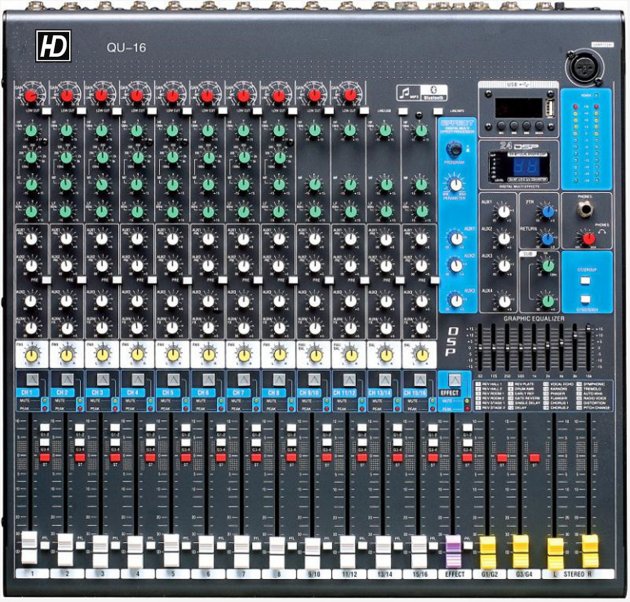Click the yellow G3/G4 group fader

point(521,552)
